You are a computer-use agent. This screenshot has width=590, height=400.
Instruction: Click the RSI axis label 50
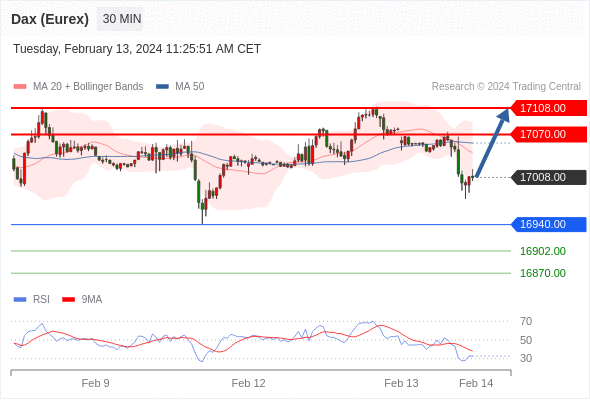click(526, 340)
